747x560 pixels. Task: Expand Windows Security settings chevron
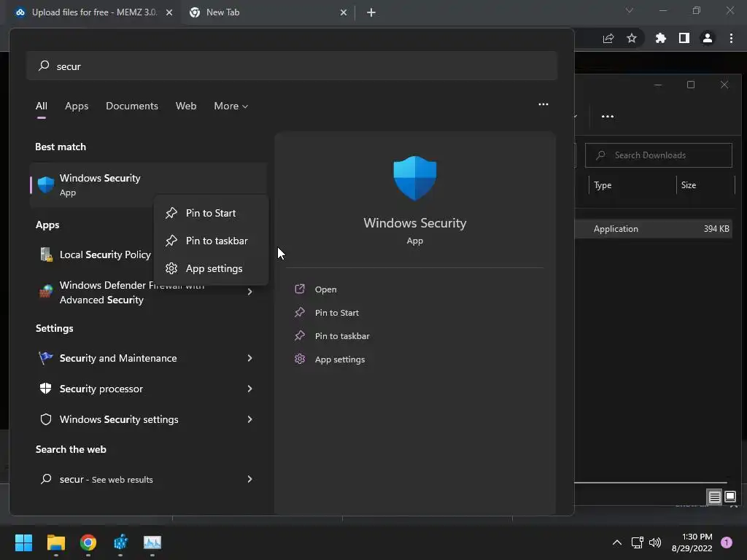[x=249, y=419]
